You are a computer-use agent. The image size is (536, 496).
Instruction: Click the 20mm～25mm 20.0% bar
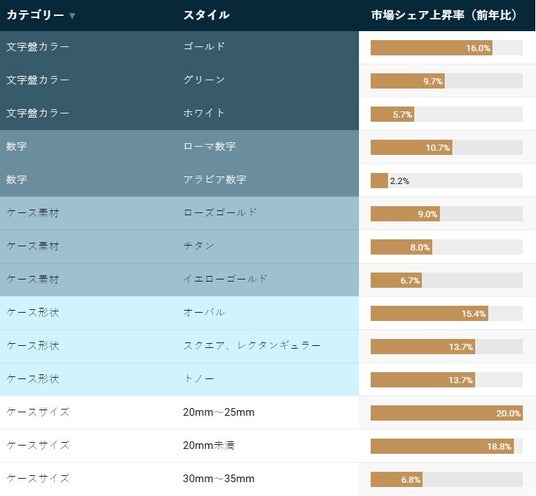tap(446, 413)
